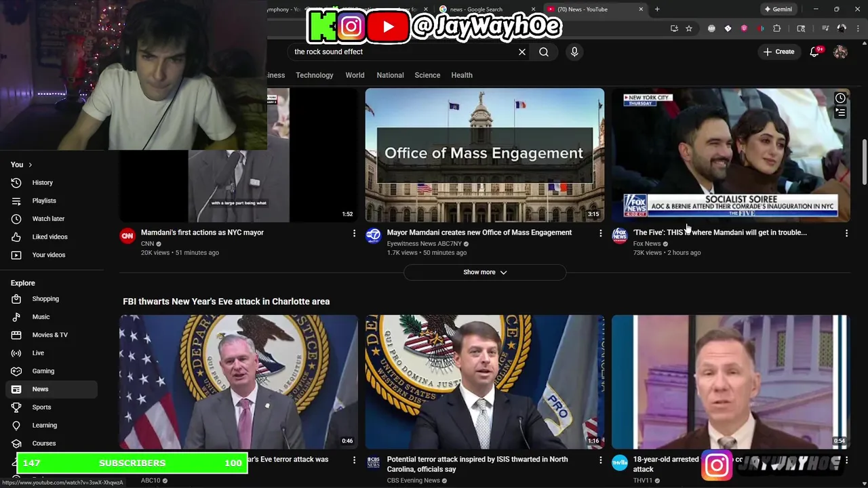Screen dimensions: 868x488
Task: Open FBI thwarts New Year's Eve attack heading
Action: tap(226, 302)
